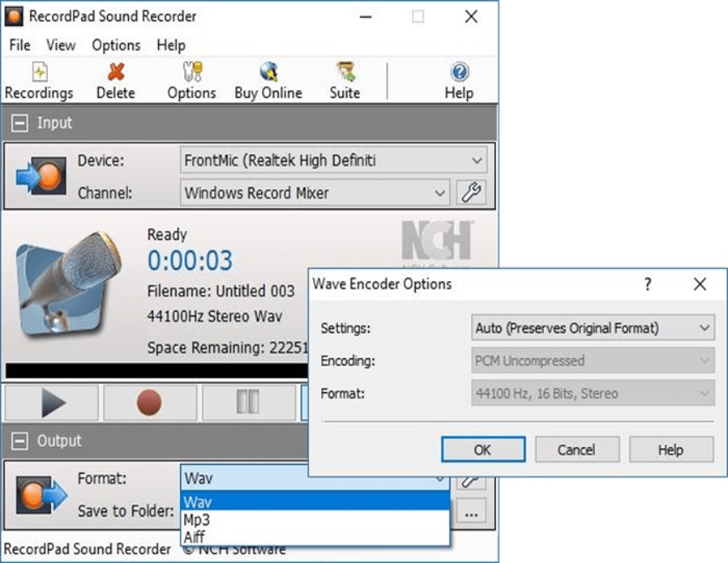Click the Buy Online toolbar icon

[268, 79]
